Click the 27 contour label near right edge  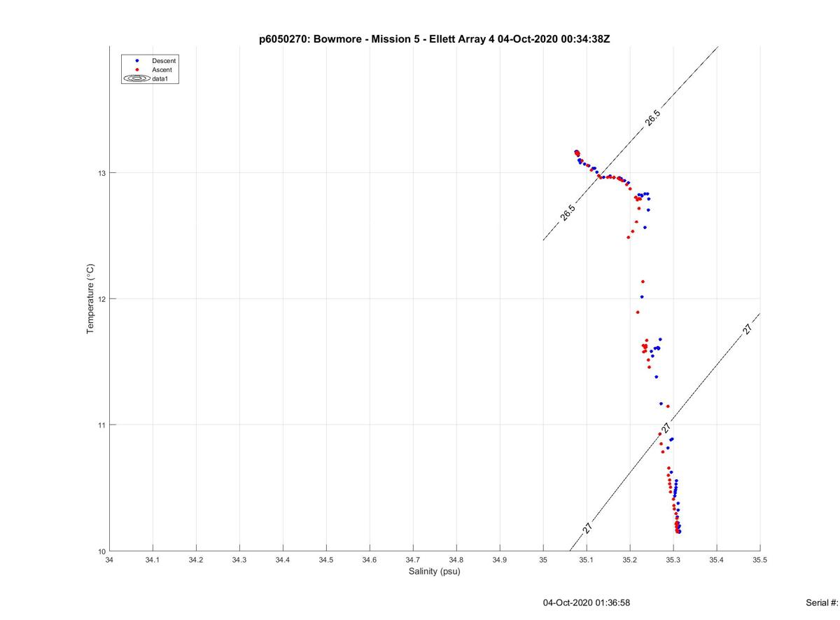tap(748, 329)
